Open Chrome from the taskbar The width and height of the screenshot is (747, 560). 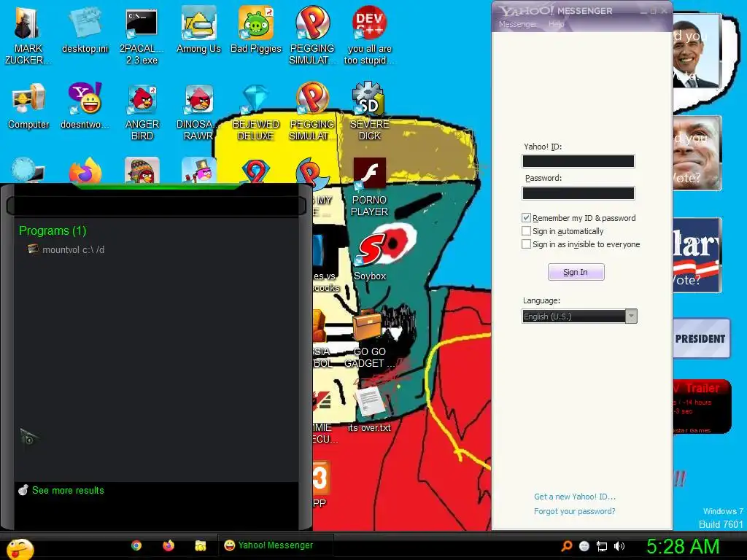tap(136, 545)
